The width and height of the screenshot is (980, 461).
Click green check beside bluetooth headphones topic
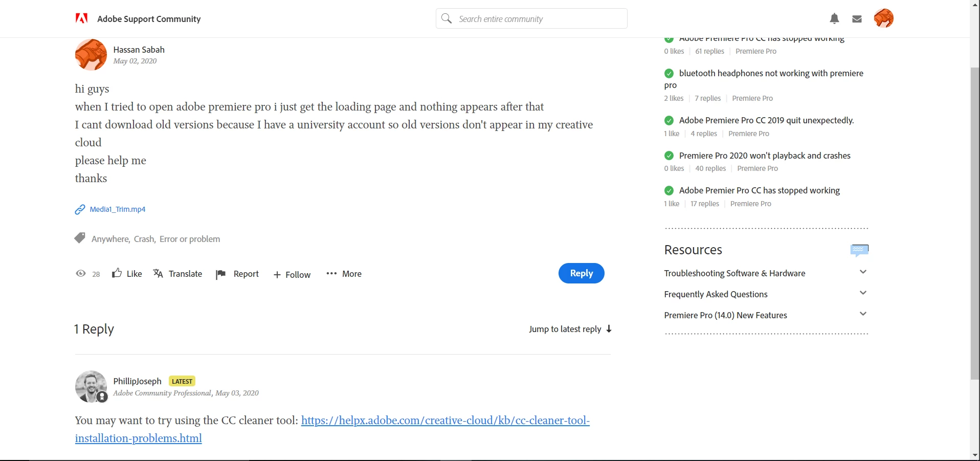[669, 73]
